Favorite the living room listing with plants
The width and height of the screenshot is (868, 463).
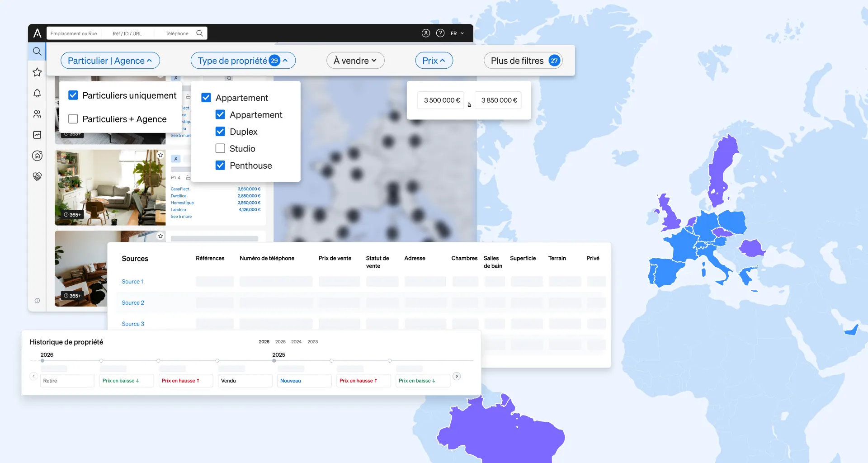[x=160, y=155]
